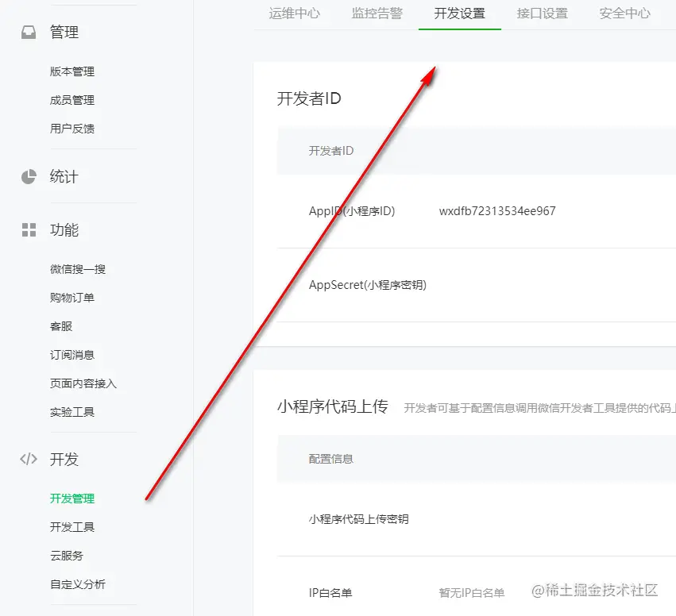676x616 pixels.
Task: Click the 管理 inbox icon
Action: pyautogui.click(x=29, y=33)
